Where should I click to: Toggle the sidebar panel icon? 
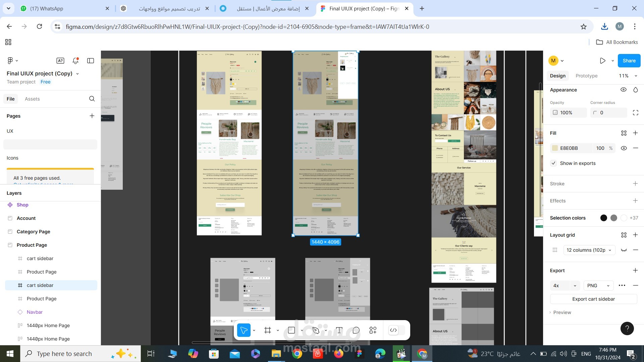pos(91,61)
